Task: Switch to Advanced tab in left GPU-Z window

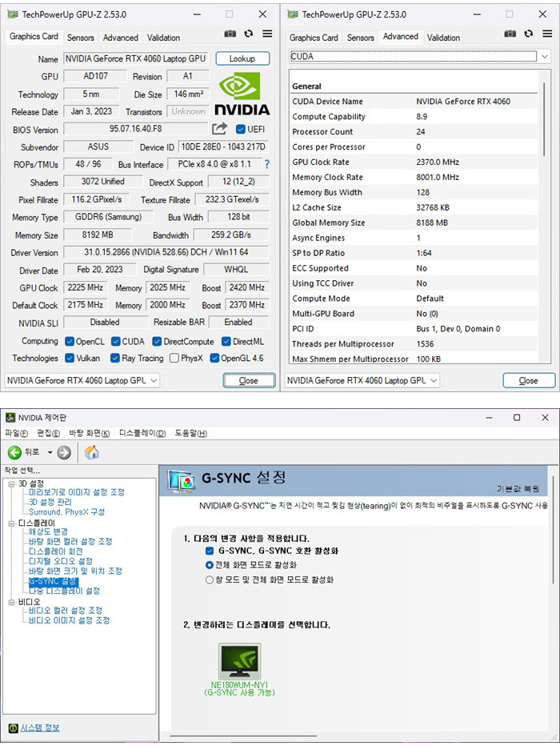Action: pos(120,38)
